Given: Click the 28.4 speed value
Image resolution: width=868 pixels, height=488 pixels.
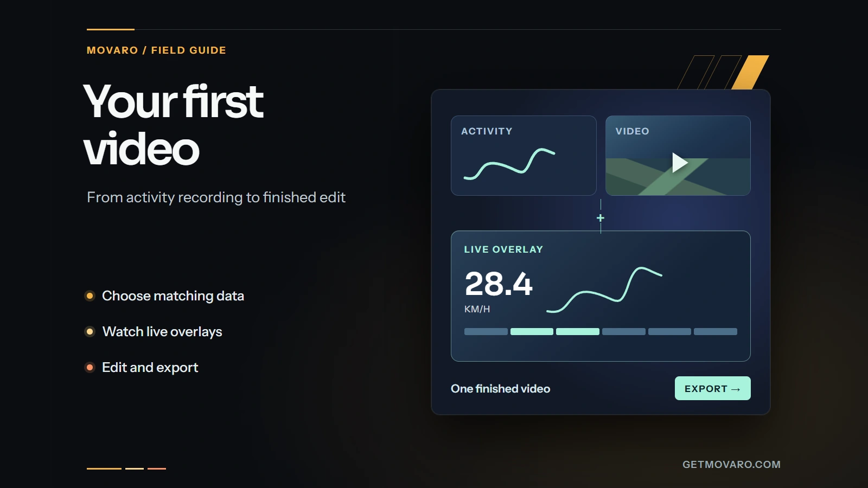Looking at the screenshot, I should 499,284.
